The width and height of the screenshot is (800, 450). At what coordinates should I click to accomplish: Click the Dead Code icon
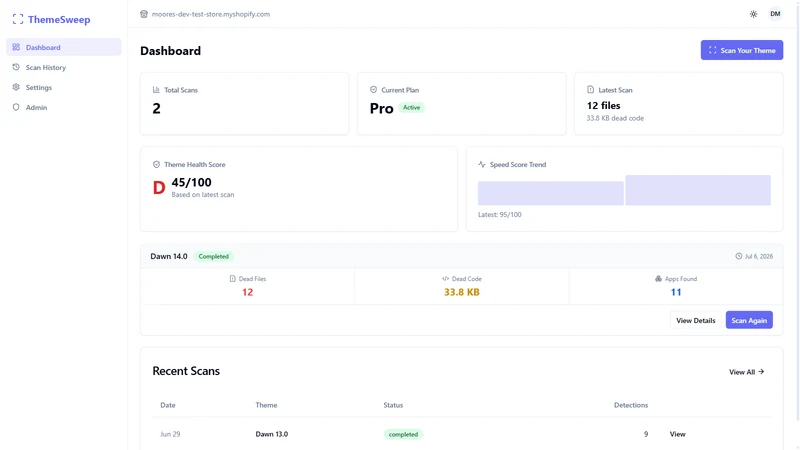445,279
